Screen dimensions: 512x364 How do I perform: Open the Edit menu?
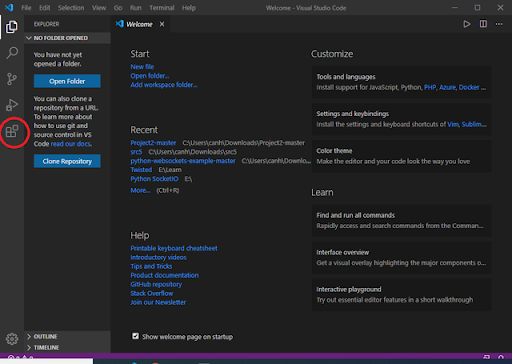44,8
